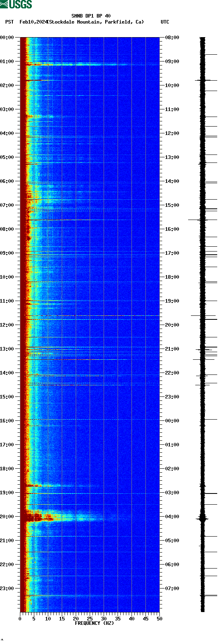Click the '16:00' PST time label
220x644 pixels.
click(7, 421)
